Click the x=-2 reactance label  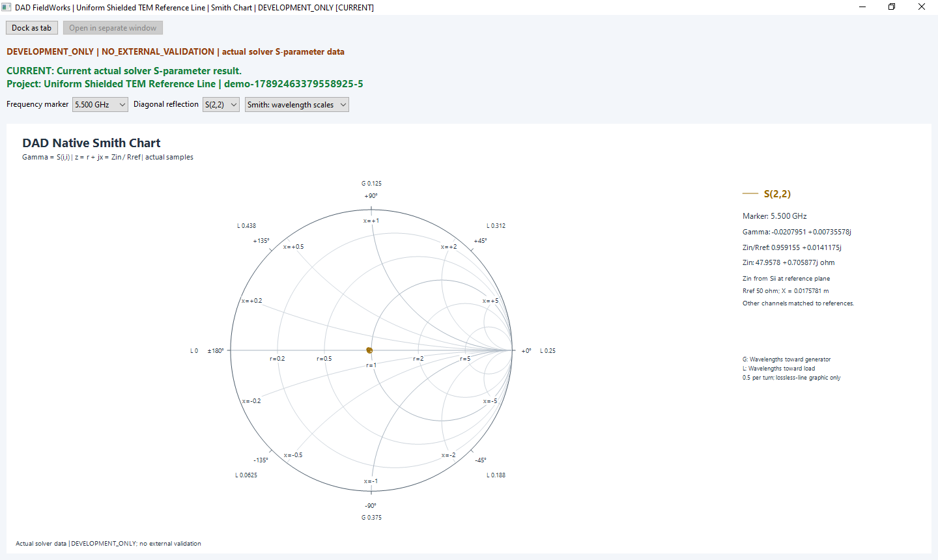449,455
